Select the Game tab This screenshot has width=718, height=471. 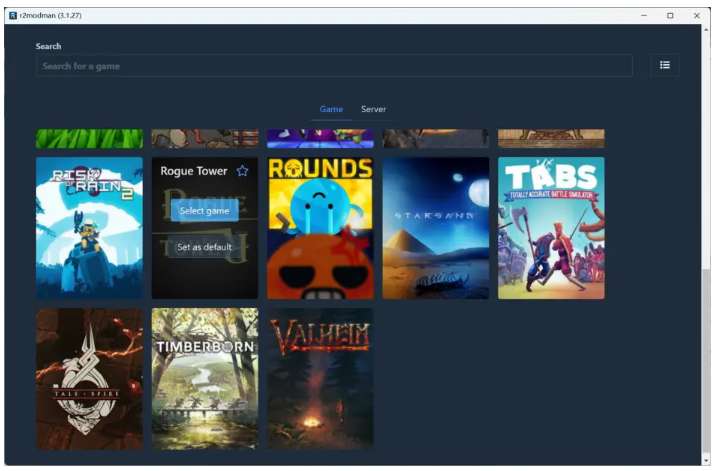coord(331,109)
